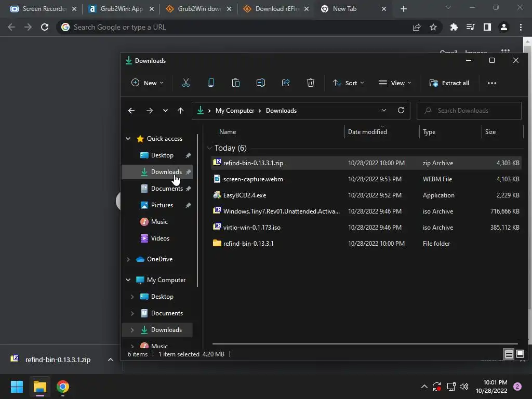Click File Explorer on the taskbar

click(x=39, y=387)
